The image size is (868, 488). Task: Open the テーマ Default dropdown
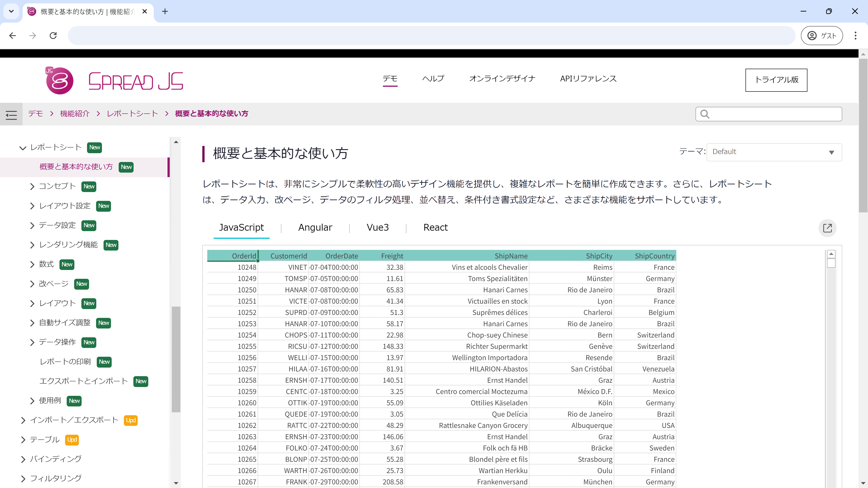774,152
